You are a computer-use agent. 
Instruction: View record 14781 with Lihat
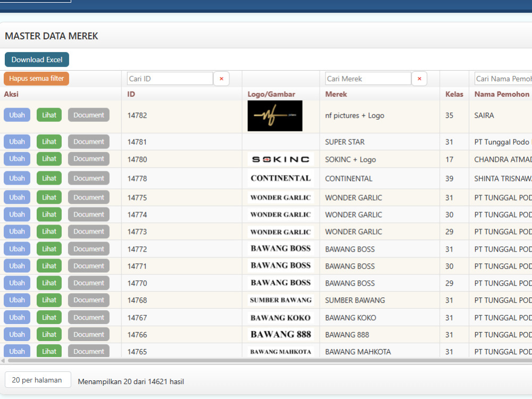49,142
